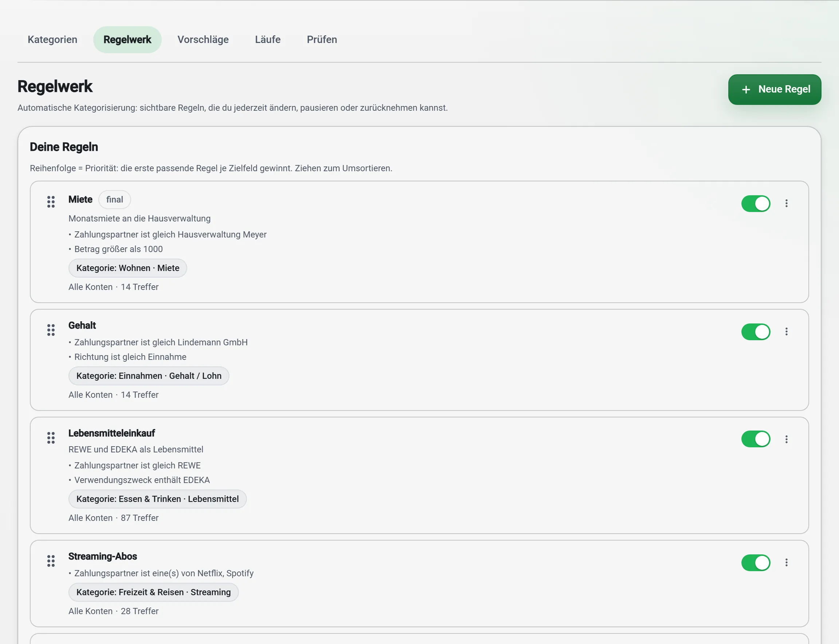Viewport: 839px width, 644px height.
Task: Click the Kategorie: Wohnen · Miete chip
Action: (x=127, y=268)
